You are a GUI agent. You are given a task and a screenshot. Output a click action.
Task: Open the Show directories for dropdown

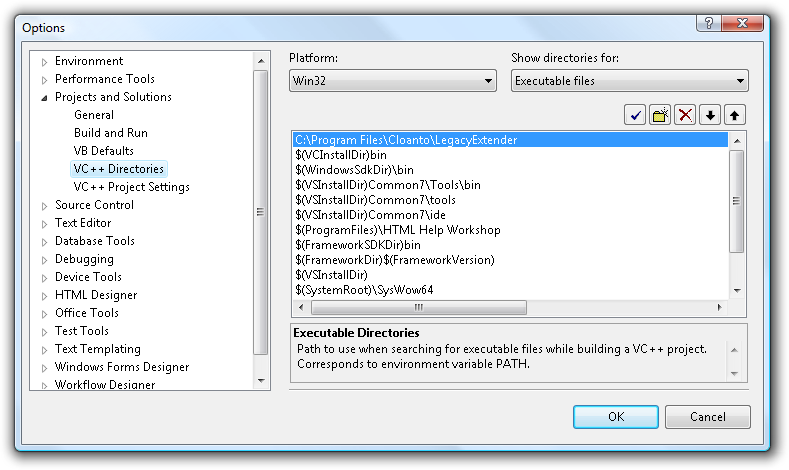[629, 82]
